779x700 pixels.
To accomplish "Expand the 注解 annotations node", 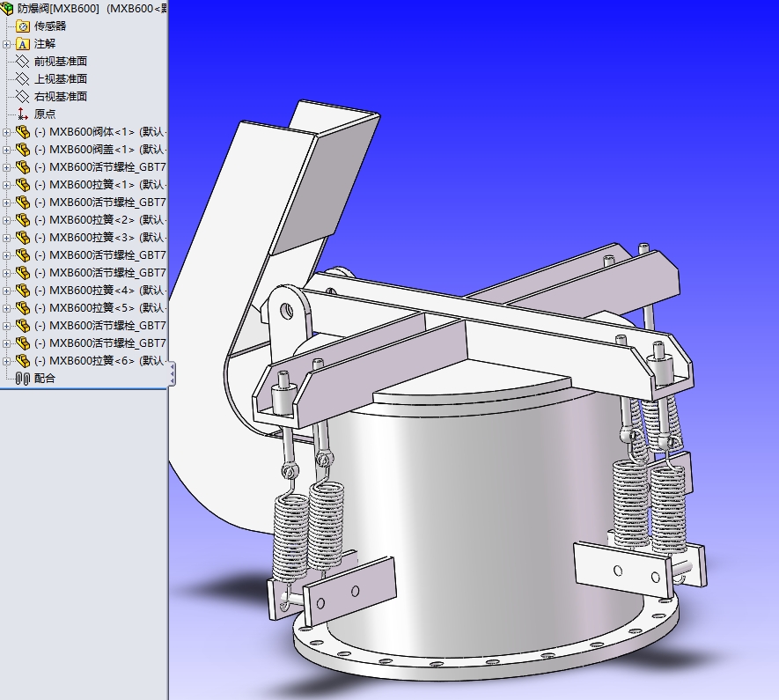I will (x=6, y=44).
